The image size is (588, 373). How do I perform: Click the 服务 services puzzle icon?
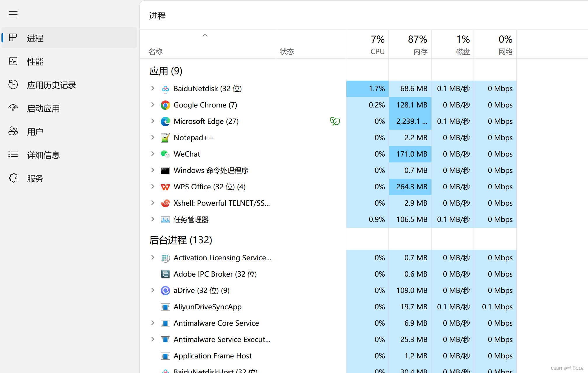pos(13,178)
